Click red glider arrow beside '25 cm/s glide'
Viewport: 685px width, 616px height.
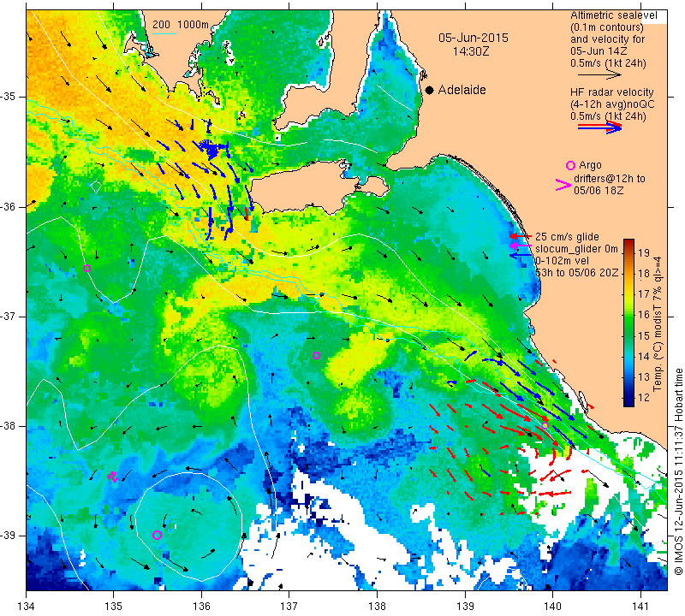(x=521, y=236)
